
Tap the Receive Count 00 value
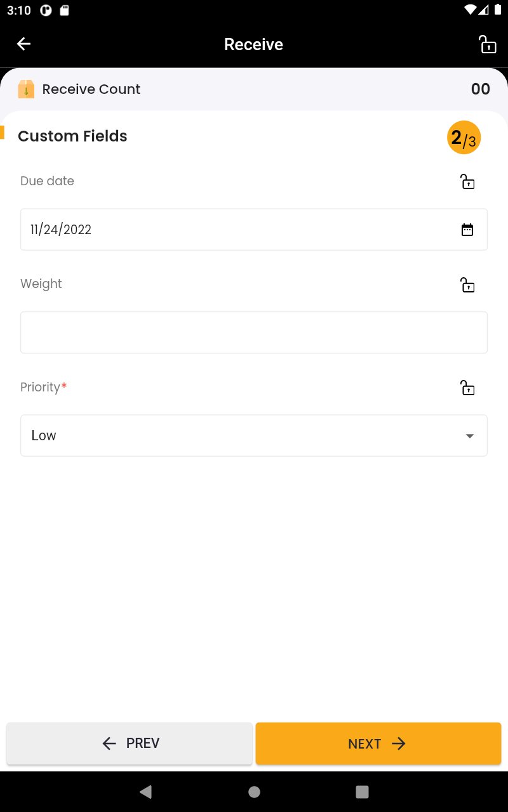(x=480, y=89)
